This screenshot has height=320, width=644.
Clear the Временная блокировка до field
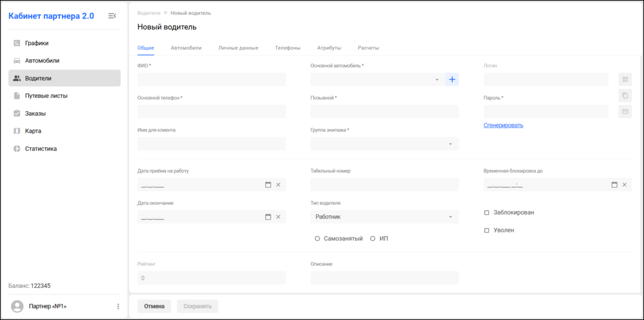click(624, 185)
